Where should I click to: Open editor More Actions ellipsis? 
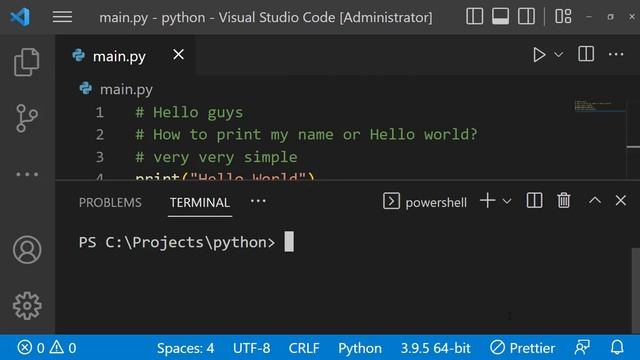pos(616,54)
